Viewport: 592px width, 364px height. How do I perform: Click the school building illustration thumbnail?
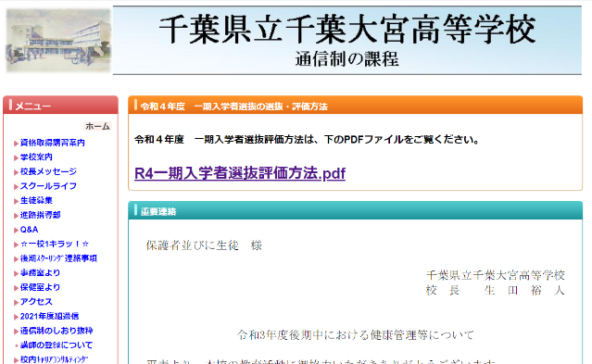point(58,41)
